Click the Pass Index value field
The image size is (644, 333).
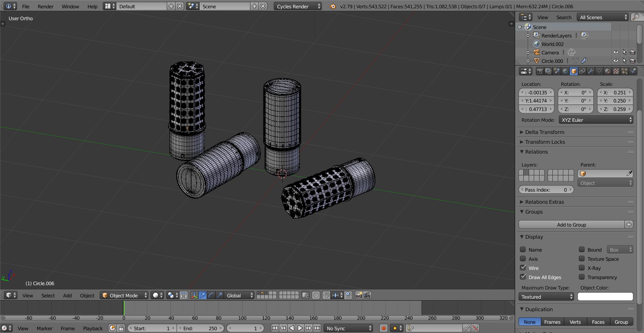(546, 190)
